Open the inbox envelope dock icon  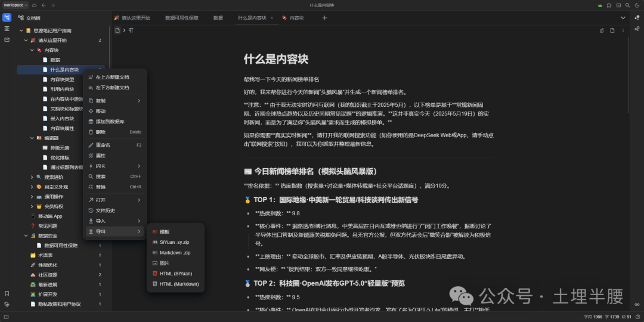tap(7, 39)
